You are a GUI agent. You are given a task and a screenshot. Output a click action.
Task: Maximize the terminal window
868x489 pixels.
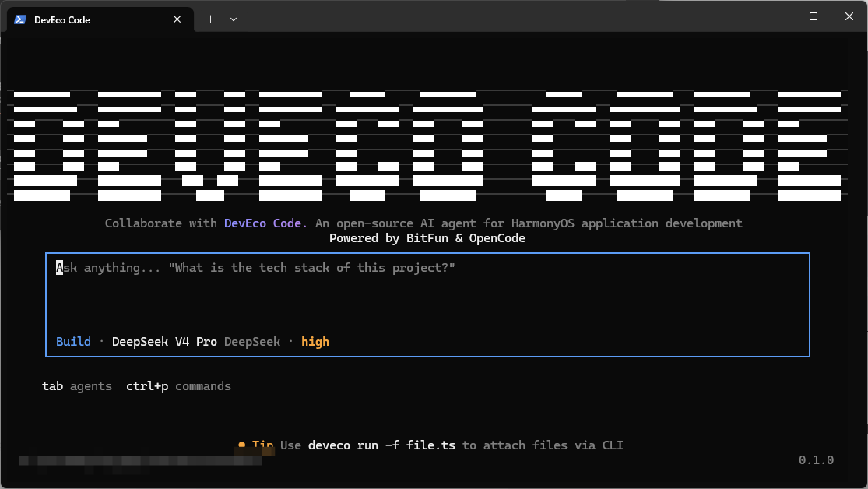coord(814,16)
